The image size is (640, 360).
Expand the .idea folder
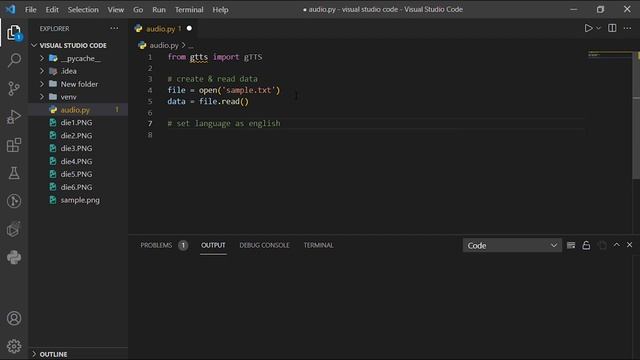point(42,71)
